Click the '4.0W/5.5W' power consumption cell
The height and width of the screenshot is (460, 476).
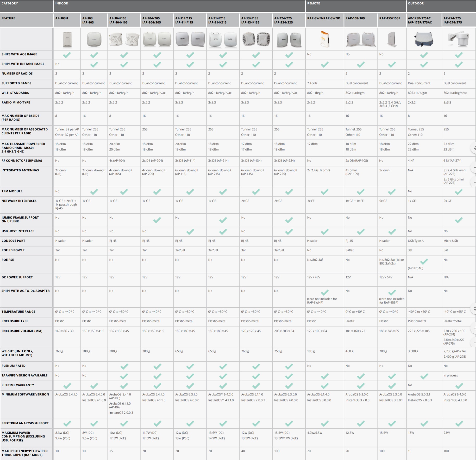click(315, 433)
